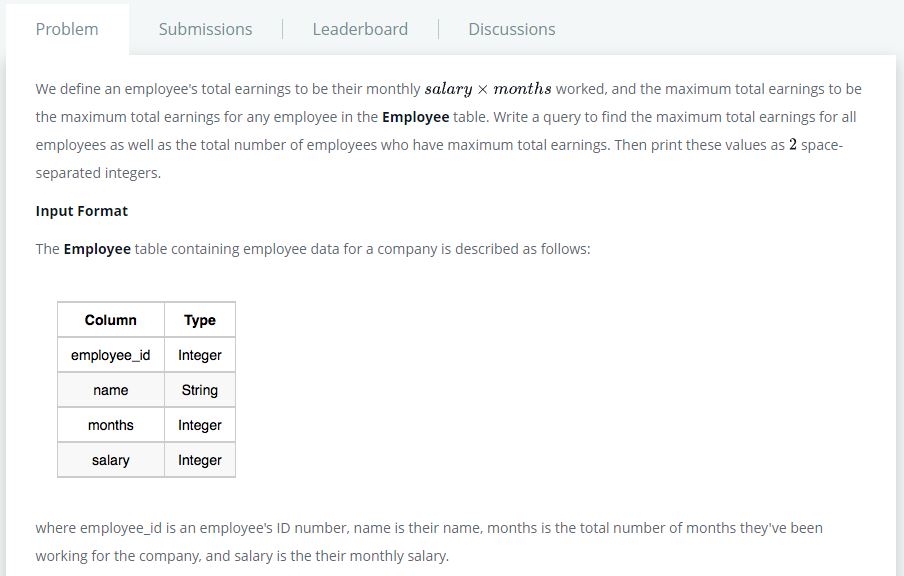
Task: Click the sentence starting "where employee_id"
Action: 429,527
